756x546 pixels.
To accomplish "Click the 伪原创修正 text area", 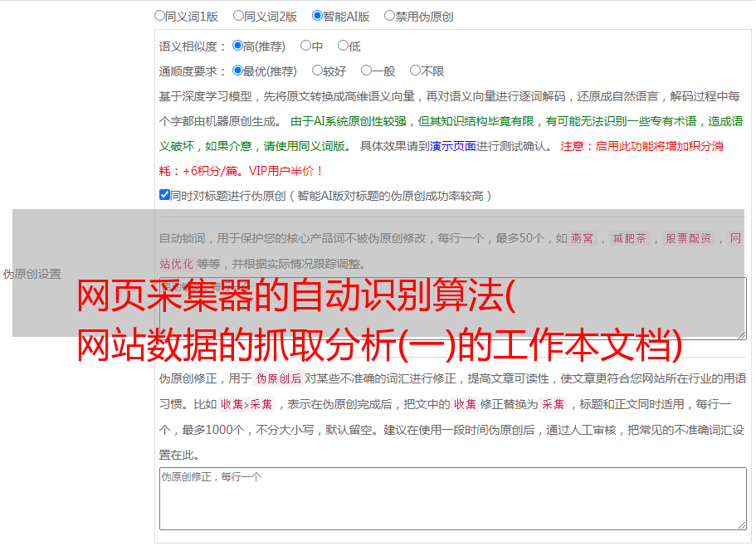I will click(452, 498).
